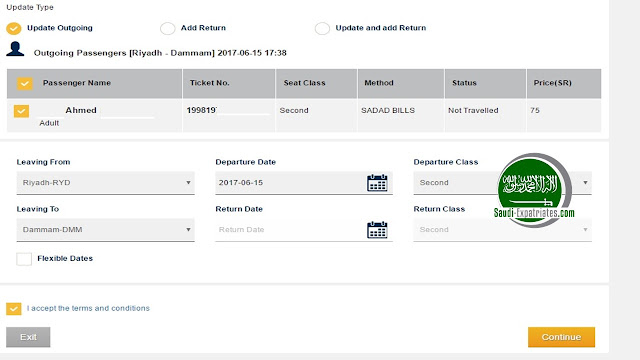Click the Saudi-Expatriates.com flag logo

pyautogui.click(x=534, y=190)
